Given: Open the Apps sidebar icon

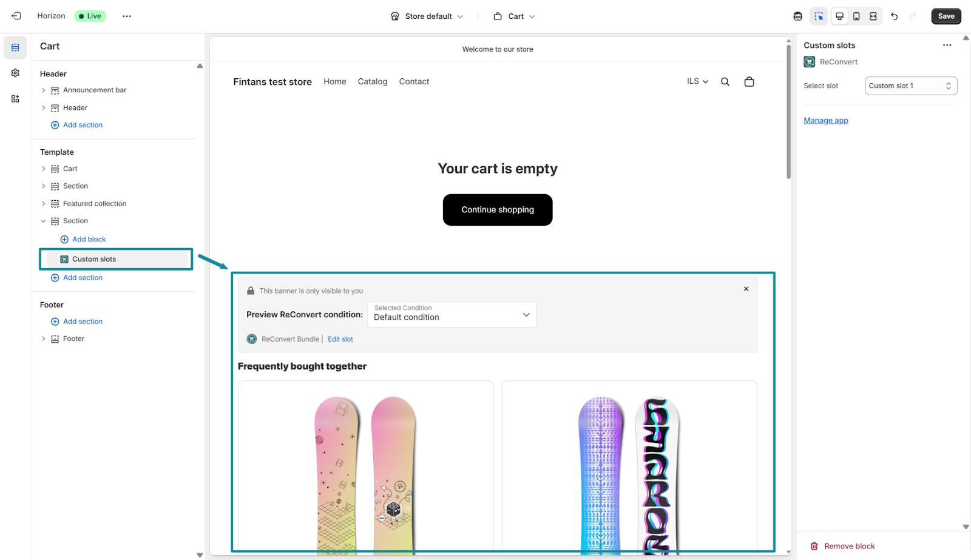Looking at the screenshot, I should pos(15,99).
